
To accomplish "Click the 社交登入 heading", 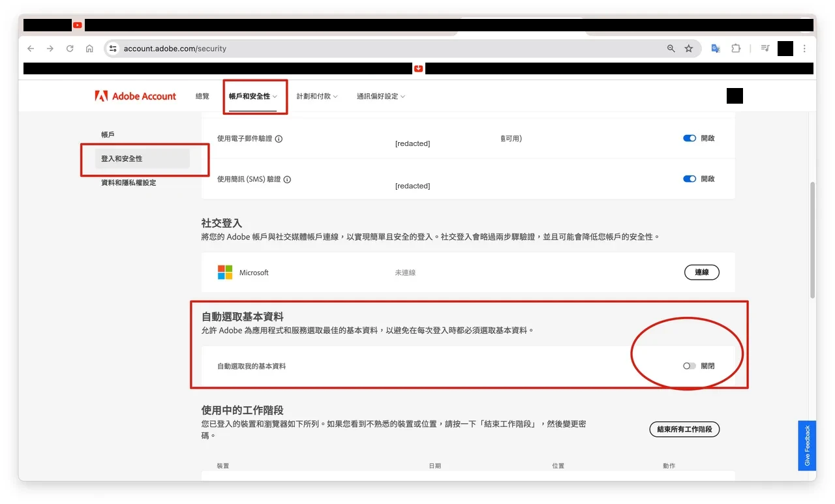I will pos(222,223).
